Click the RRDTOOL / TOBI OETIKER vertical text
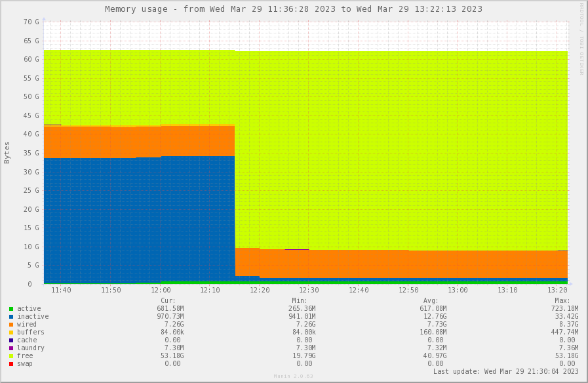The height and width of the screenshot is (383, 588). click(581, 39)
